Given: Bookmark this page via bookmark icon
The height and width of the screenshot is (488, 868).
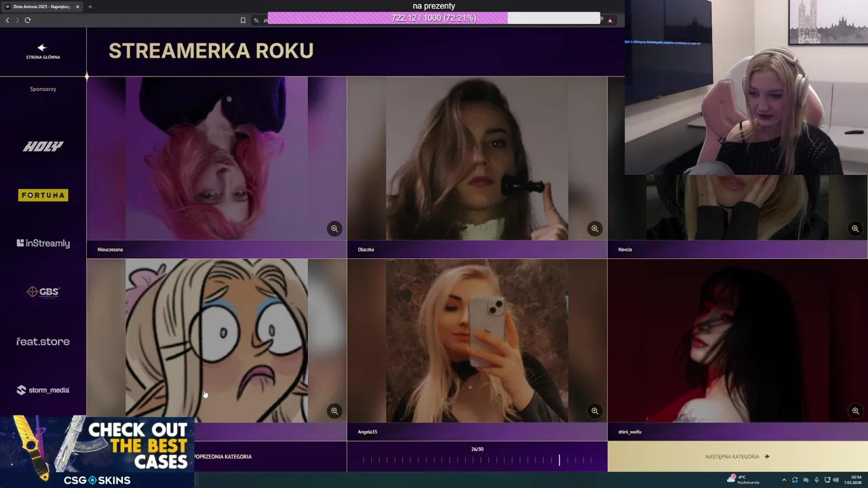Looking at the screenshot, I should point(243,20).
